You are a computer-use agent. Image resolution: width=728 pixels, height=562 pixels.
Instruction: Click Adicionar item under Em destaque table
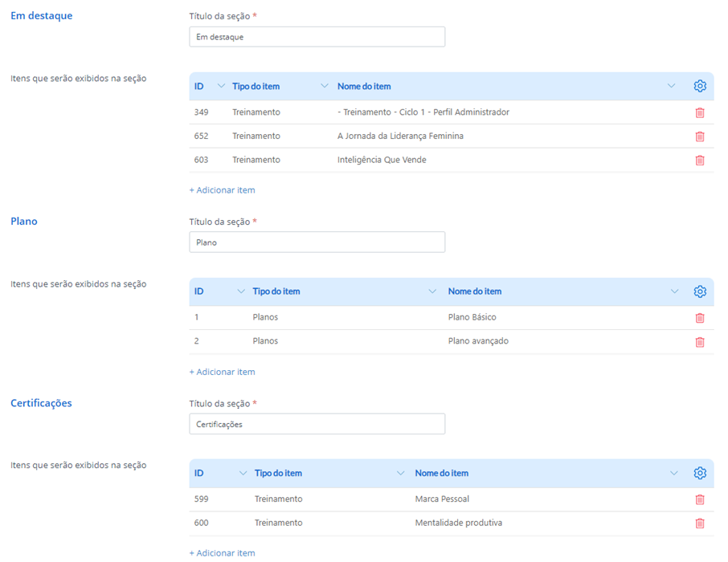222,190
